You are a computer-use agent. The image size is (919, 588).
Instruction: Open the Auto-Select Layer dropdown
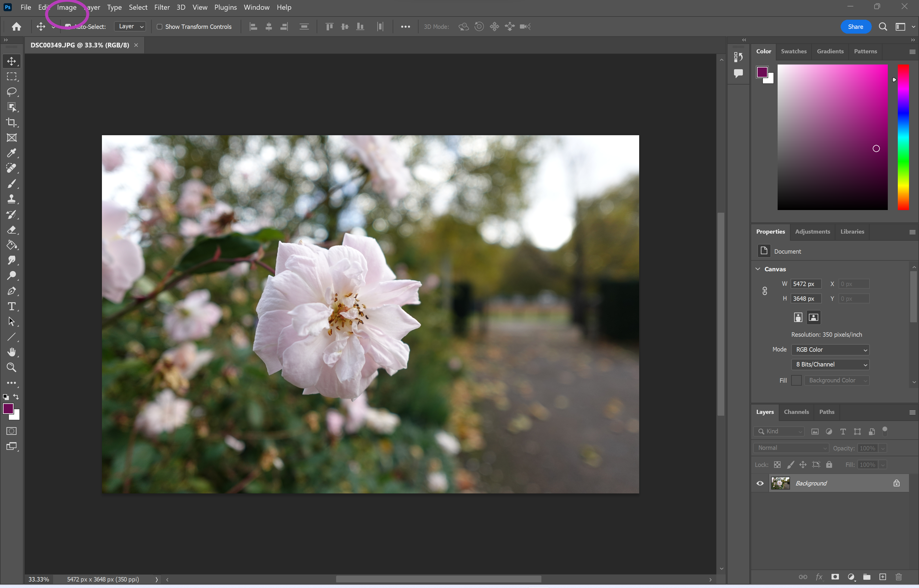130,26
